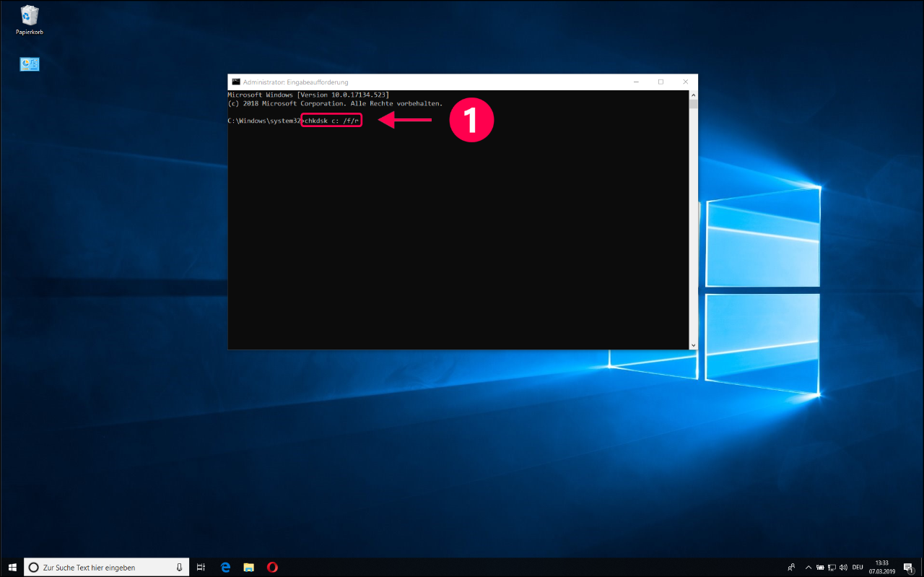Click the console scrollbar down arrow
This screenshot has width=924, height=577.
(x=694, y=345)
